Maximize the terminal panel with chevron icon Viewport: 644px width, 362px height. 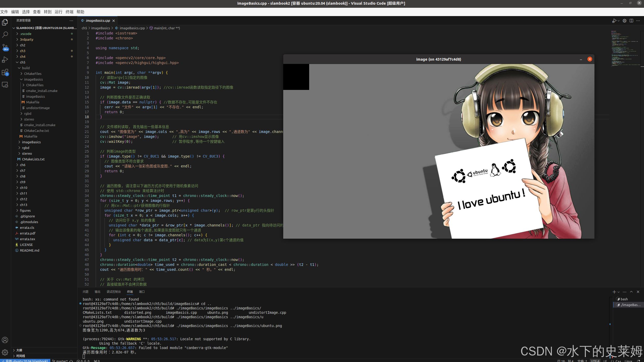[x=631, y=292]
